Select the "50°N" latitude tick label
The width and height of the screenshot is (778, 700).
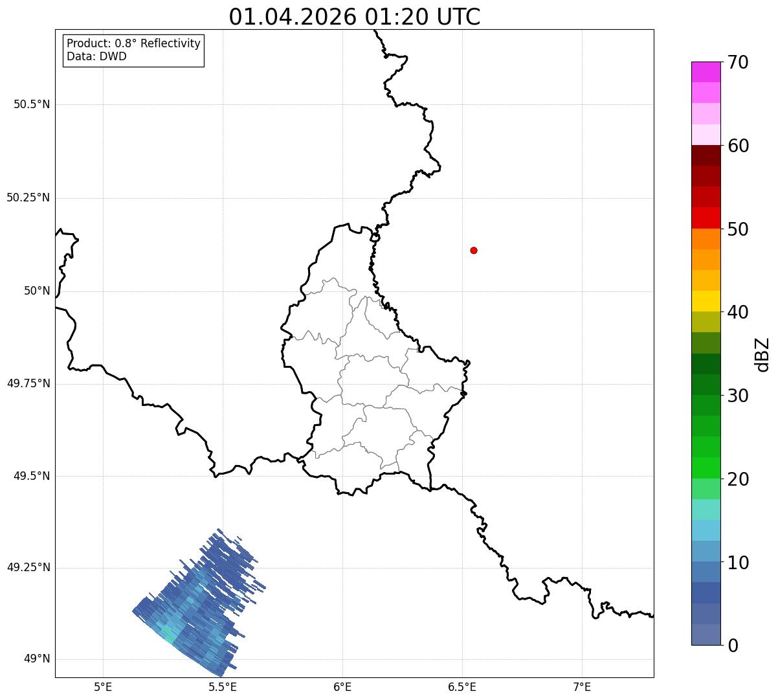click(37, 291)
